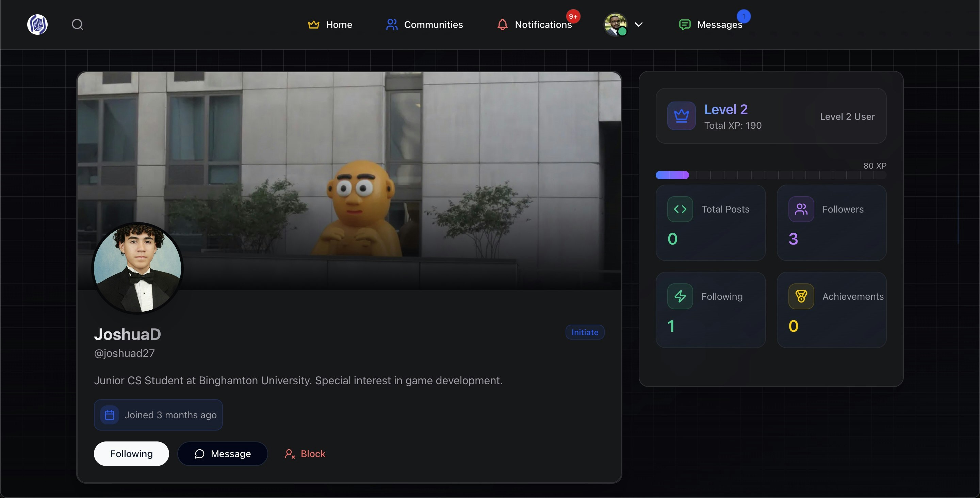Click the Notifications bell icon
This screenshot has width=980, height=498.
(502, 25)
